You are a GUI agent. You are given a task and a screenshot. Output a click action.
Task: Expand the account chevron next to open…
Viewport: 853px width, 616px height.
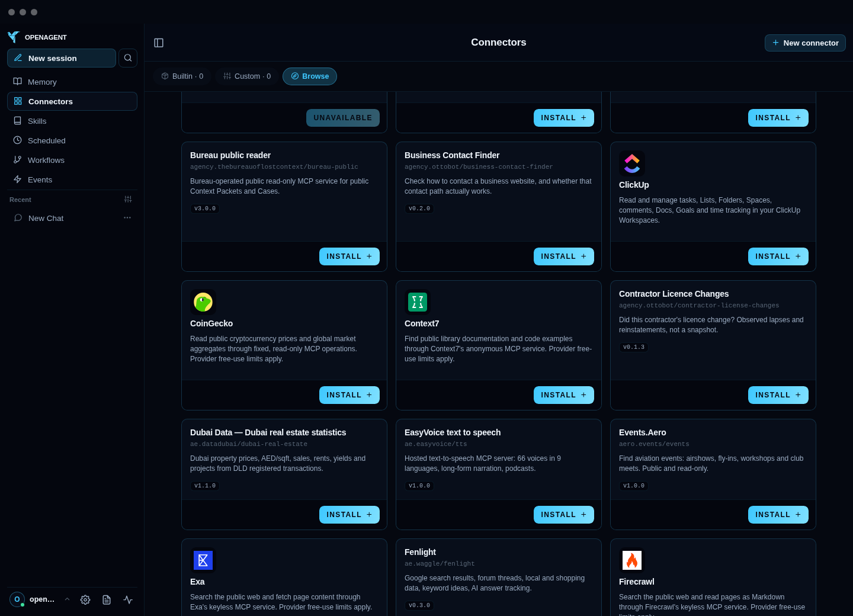(x=67, y=599)
